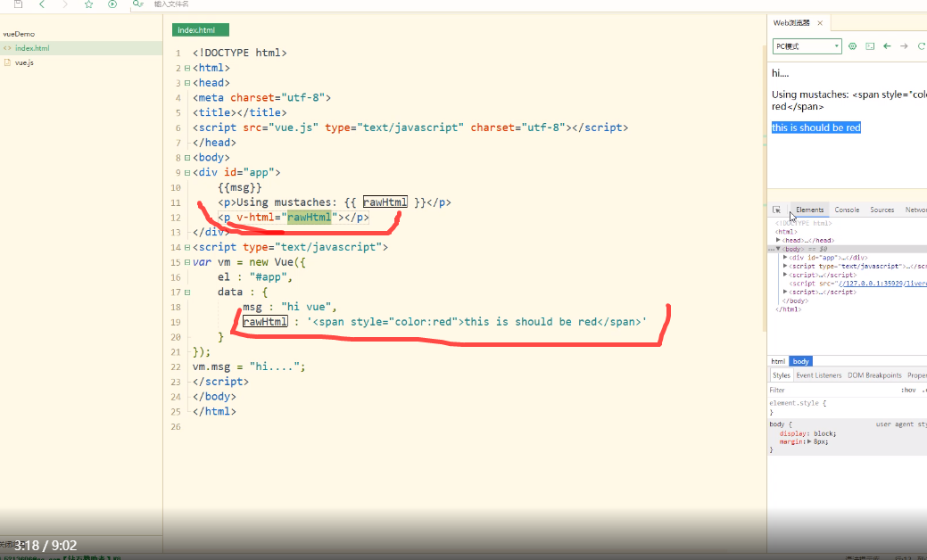Toggle the browser console terminal icon

[870, 46]
